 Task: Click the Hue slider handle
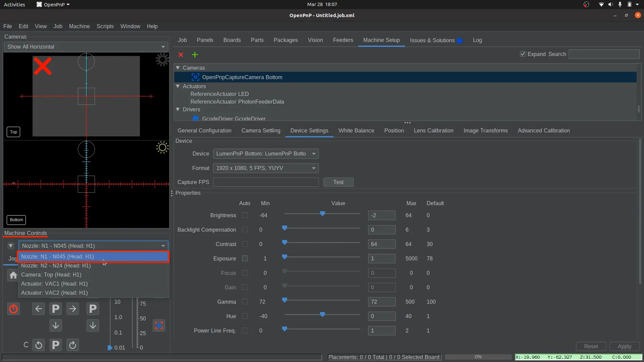[322, 315]
